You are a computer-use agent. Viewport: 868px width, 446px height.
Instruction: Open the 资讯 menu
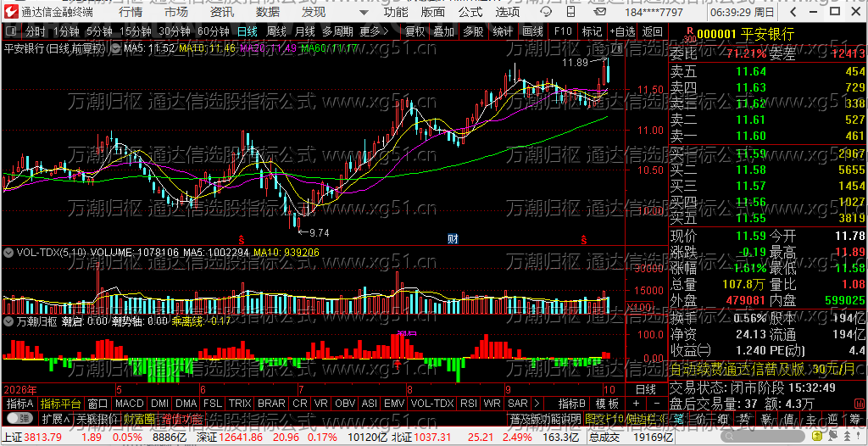click(x=222, y=12)
